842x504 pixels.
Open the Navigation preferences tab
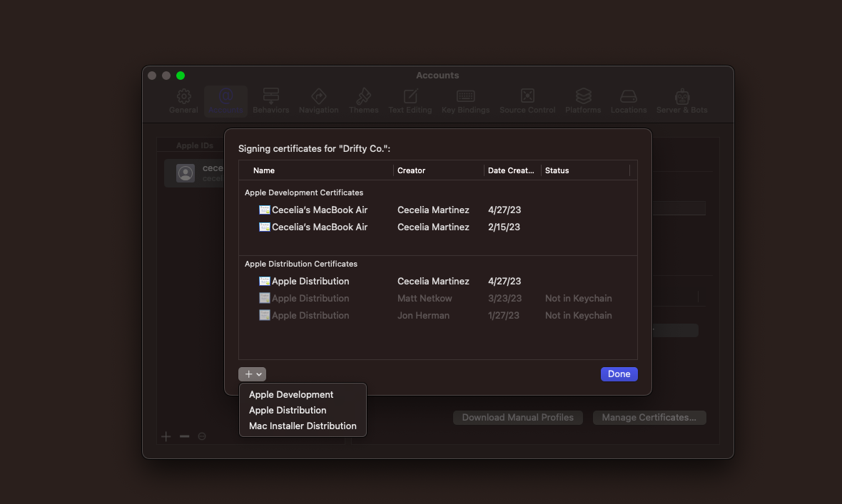click(x=318, y=101)
